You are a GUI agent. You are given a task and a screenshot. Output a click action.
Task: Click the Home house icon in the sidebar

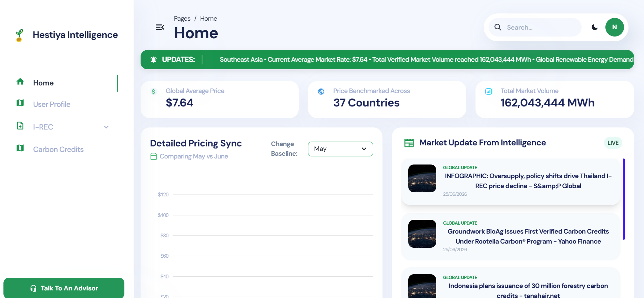(20, 82)
